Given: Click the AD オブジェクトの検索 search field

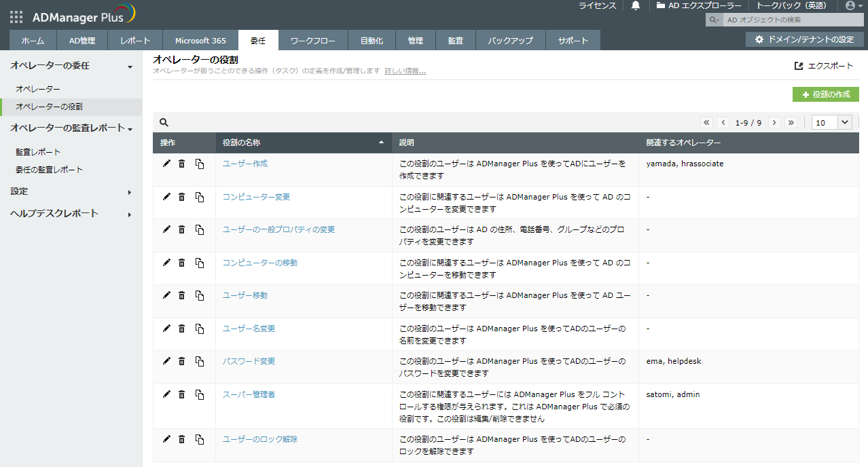Looking at the screenshot, I should [791, 20].
